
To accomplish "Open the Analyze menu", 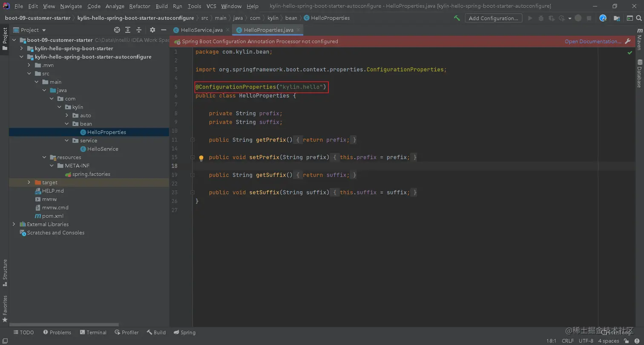I will 115,6.
